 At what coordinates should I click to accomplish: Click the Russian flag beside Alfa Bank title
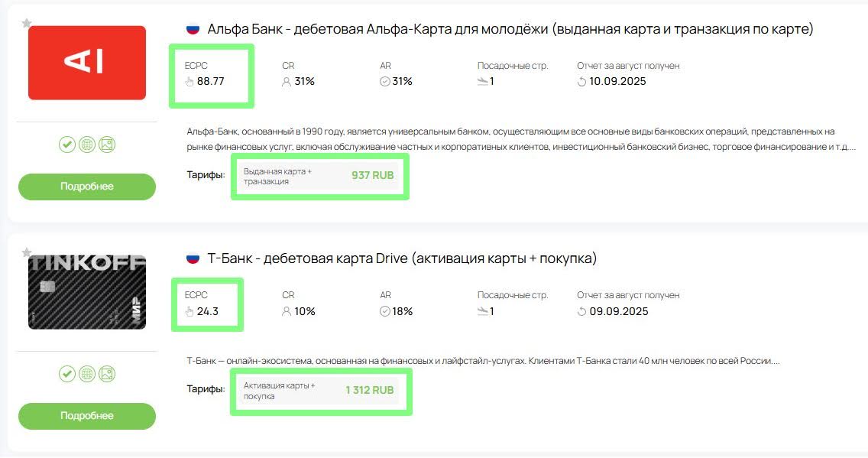pos(193,30)
